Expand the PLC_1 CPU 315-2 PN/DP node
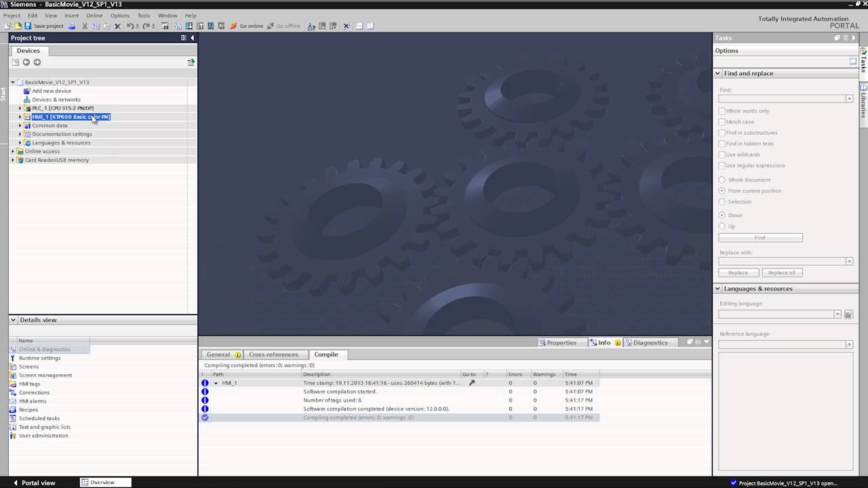The width and height of the screenshot is (868, 488). click(x=20, y=108)
